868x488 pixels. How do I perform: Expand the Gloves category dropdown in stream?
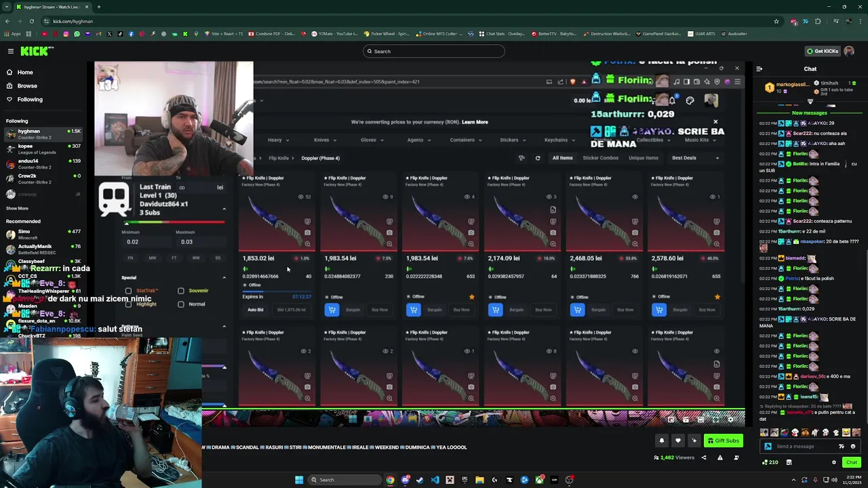(371, 140)
